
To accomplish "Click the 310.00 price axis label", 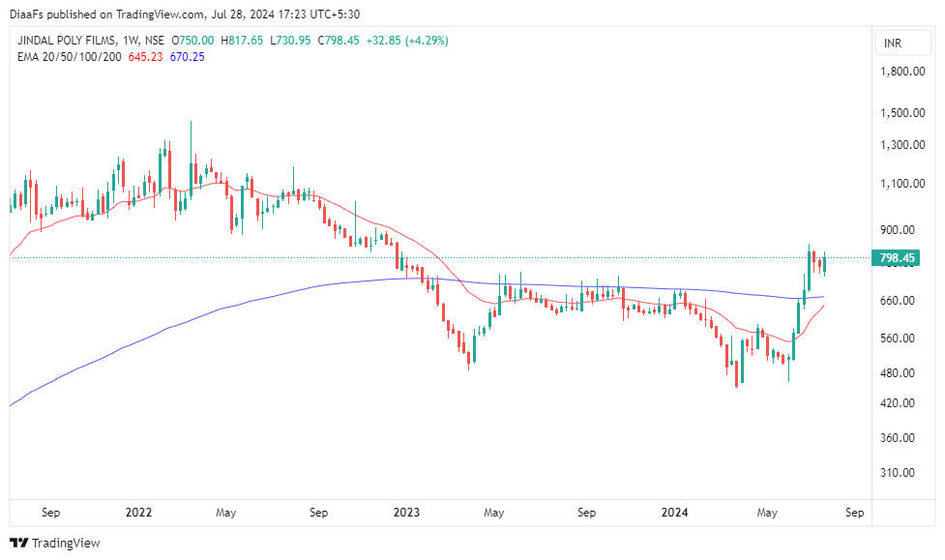I will 898,473.
